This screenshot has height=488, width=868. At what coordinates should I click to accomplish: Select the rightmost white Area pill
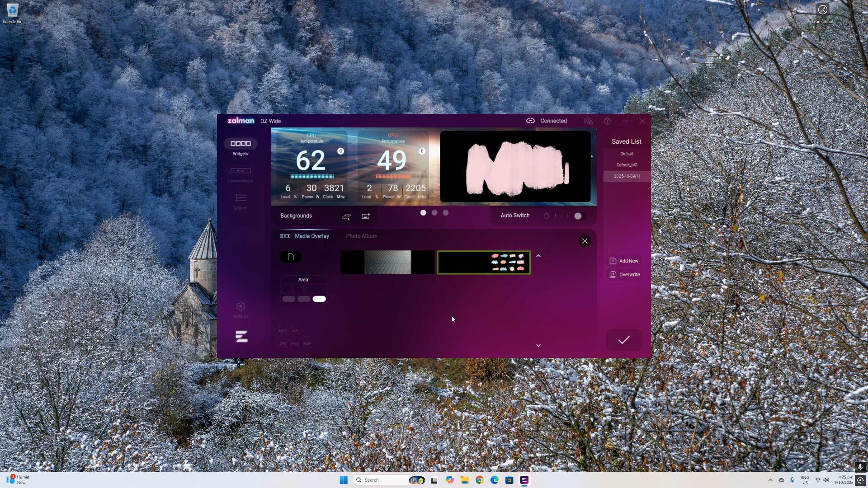(319, 299)
